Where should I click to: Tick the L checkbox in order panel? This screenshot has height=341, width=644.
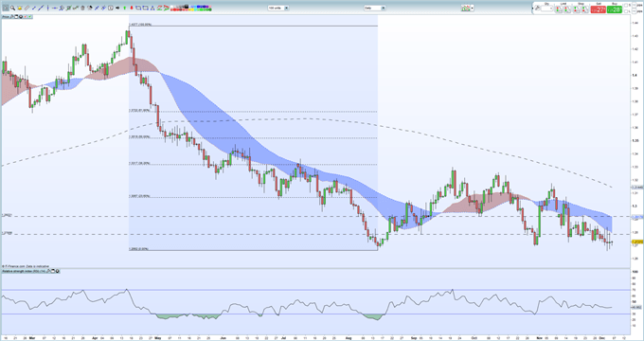coord(626,11)
